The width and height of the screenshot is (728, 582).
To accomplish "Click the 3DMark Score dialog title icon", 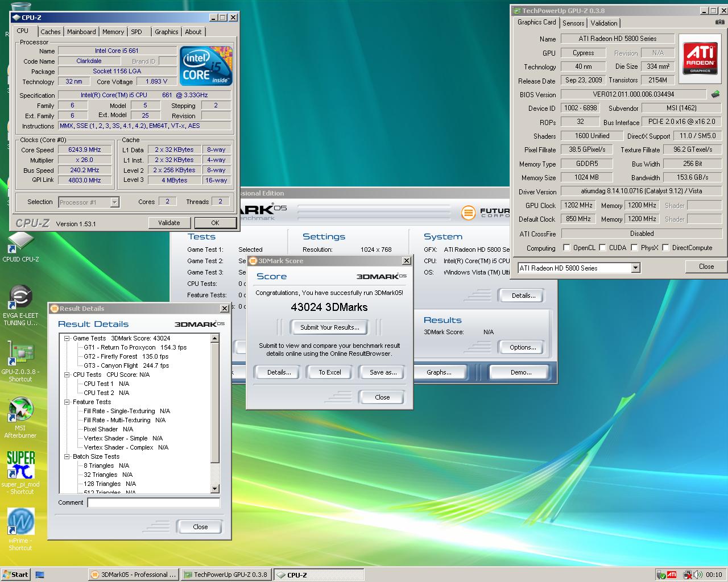I will pyautogui.click(x=253, y=261).
